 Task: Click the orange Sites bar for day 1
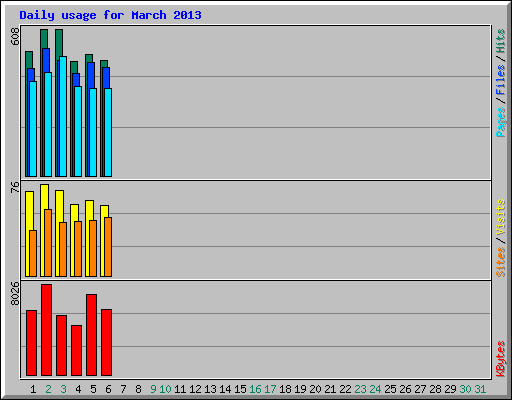click(x=33, y=253)
